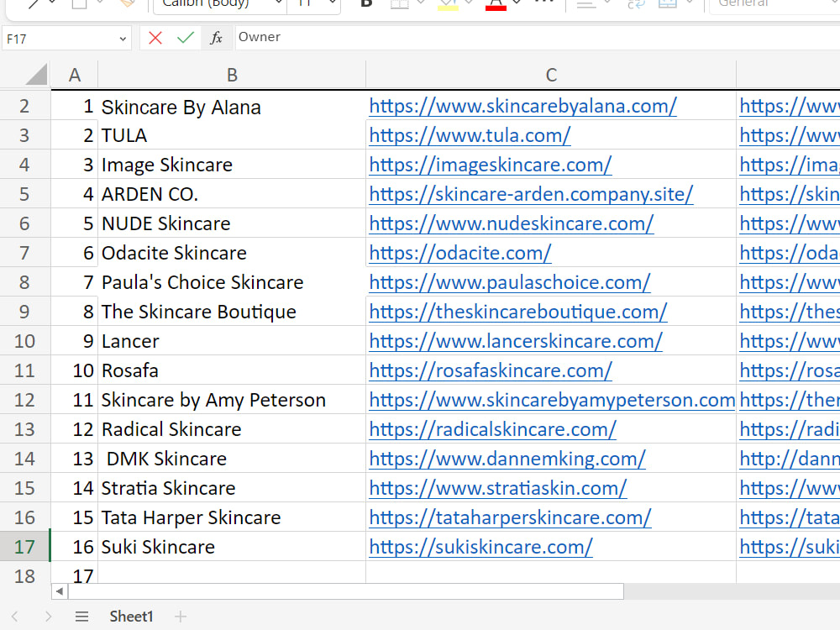Open the skincarebyalana.com link
Viewport: 840px width, 630px height.
(x=522, y=106)
